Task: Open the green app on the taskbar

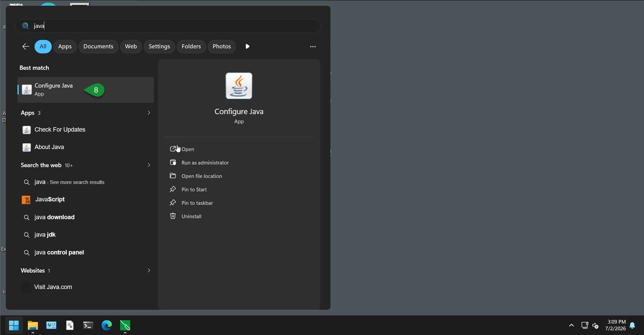Action: pos(125,325)
